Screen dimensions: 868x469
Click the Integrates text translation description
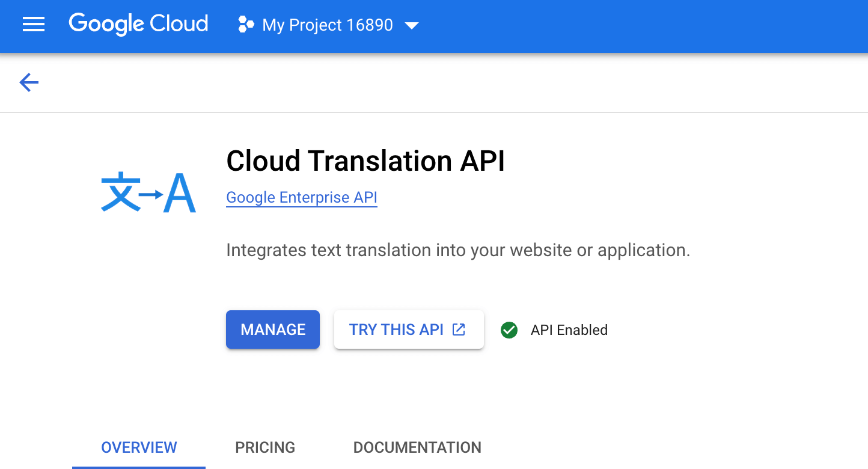[458, 250]
